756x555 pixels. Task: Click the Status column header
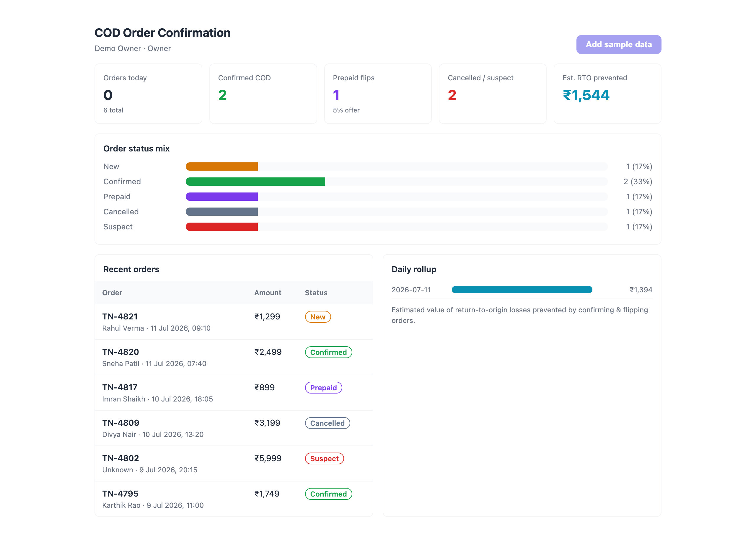pyautogui.click(x=316, y=293)
